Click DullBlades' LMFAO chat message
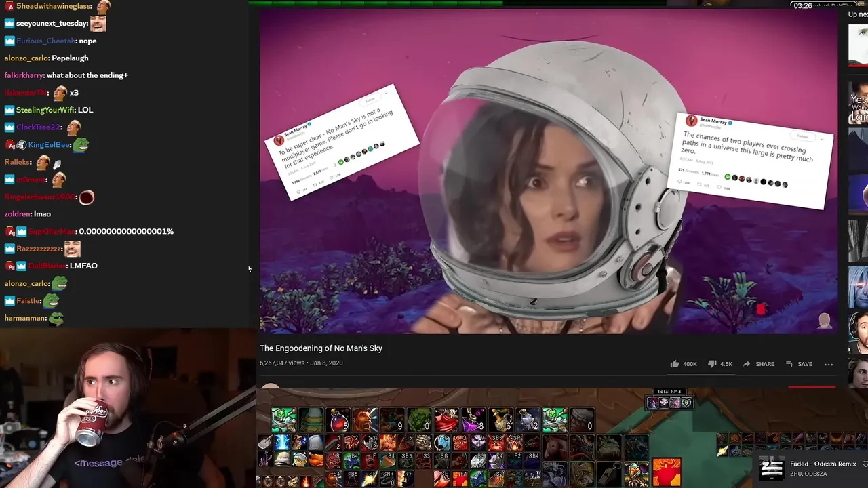 [x=83, y=266]
